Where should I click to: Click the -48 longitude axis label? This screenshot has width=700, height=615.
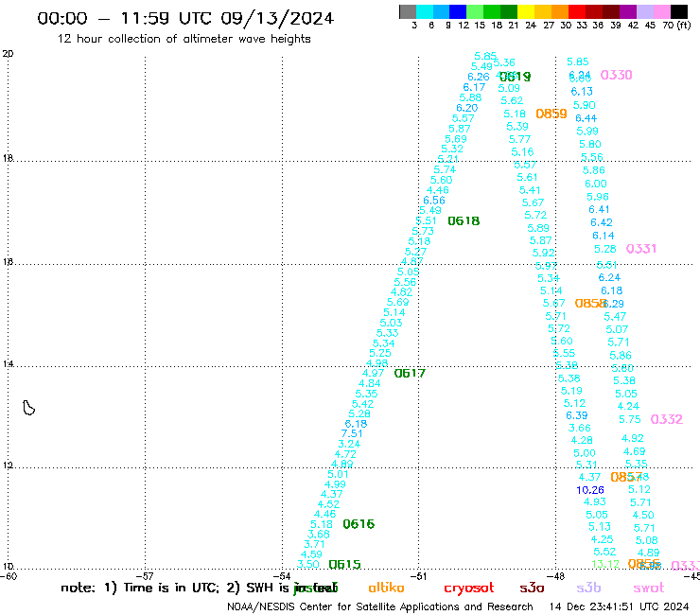555,576
